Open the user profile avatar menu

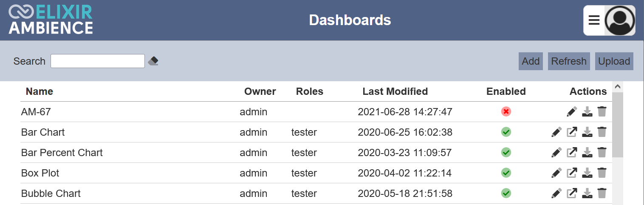620,20
